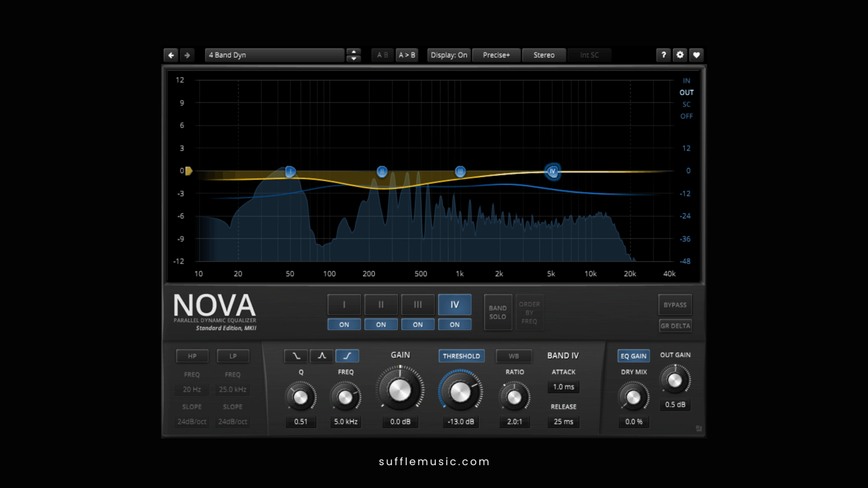Open the Stereo channel mode selector
Viewport: 868px width, 488px height.
(x=544, y=55)
